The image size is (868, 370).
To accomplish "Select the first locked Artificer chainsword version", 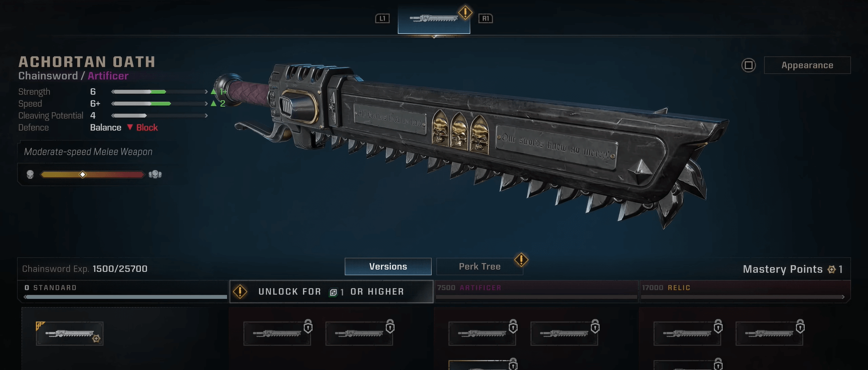I will [482, 334].
